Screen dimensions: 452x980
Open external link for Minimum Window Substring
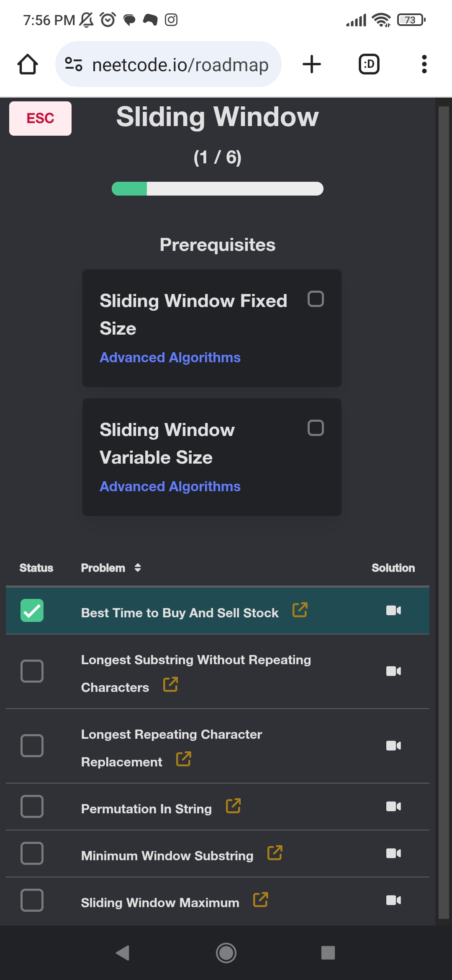click(x=275, y=853)
